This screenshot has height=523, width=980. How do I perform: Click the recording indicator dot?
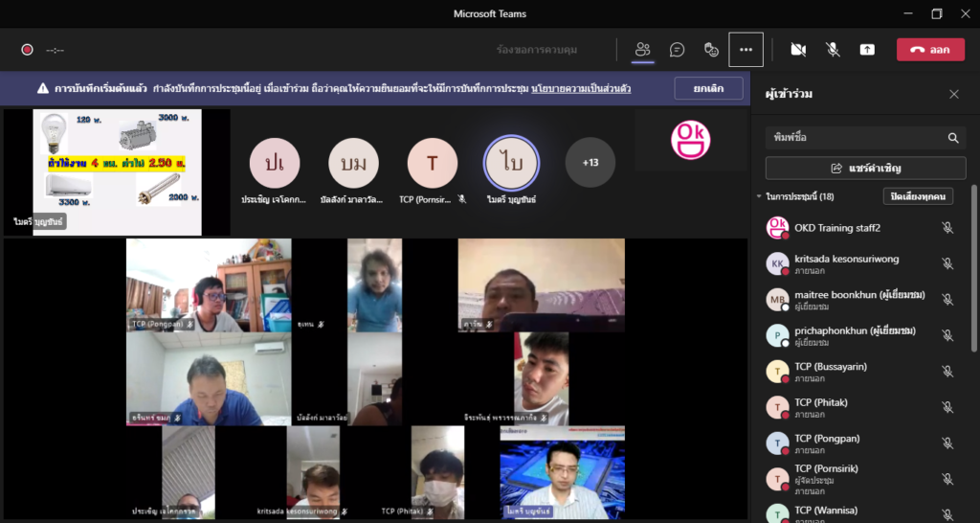(27, 50)
